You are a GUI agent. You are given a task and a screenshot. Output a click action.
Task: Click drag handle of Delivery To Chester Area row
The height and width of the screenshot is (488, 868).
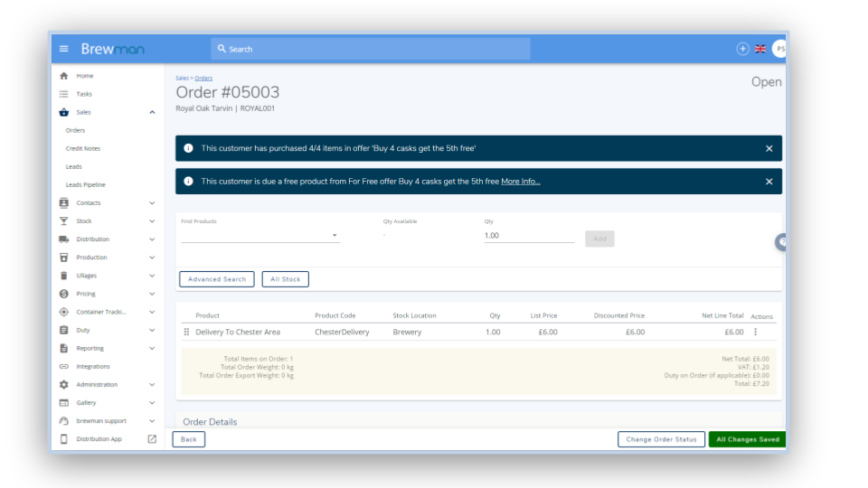pos(186,332)
